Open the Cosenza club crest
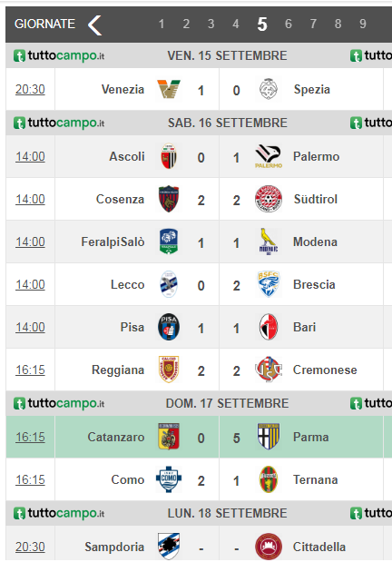 coord(169,199)
